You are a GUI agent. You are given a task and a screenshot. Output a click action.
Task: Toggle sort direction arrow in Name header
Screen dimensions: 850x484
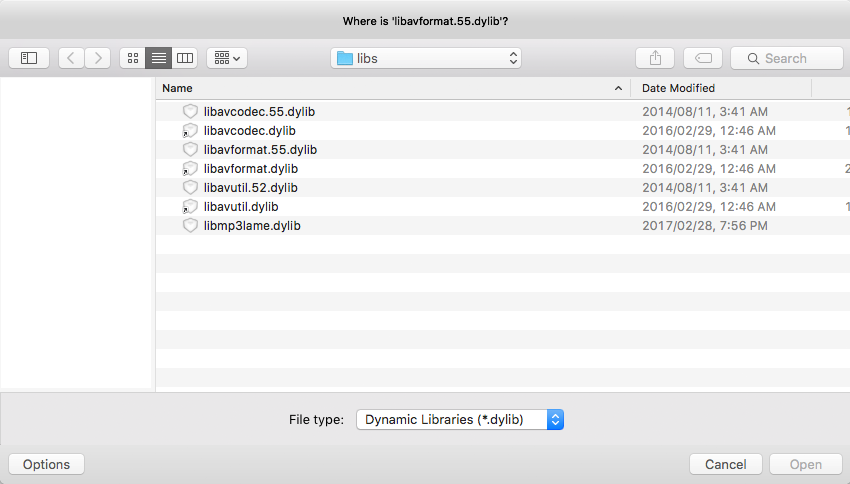click(x=618, y=88)
